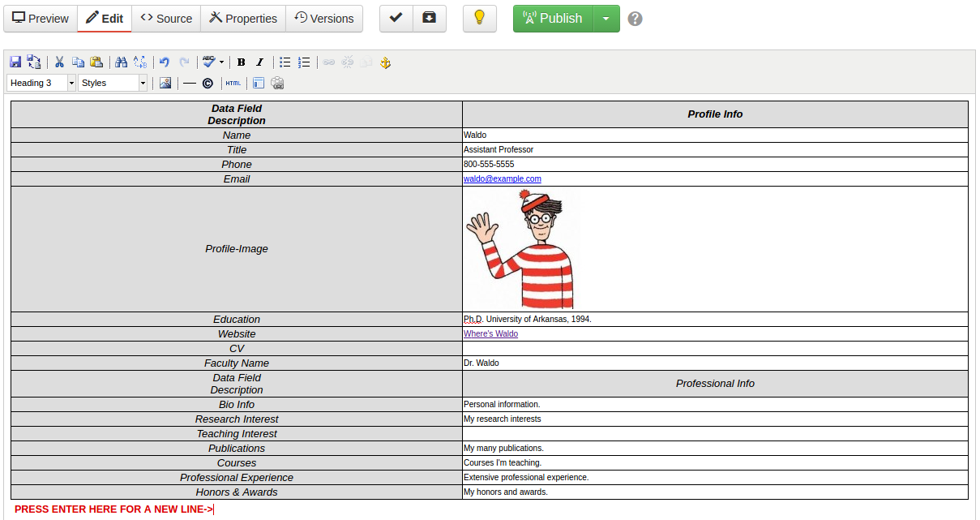Image resolution: width=980 pixels, height=520 pixels.
Task: Open the Styles dropdown
Action: click(x=113, y=83)
